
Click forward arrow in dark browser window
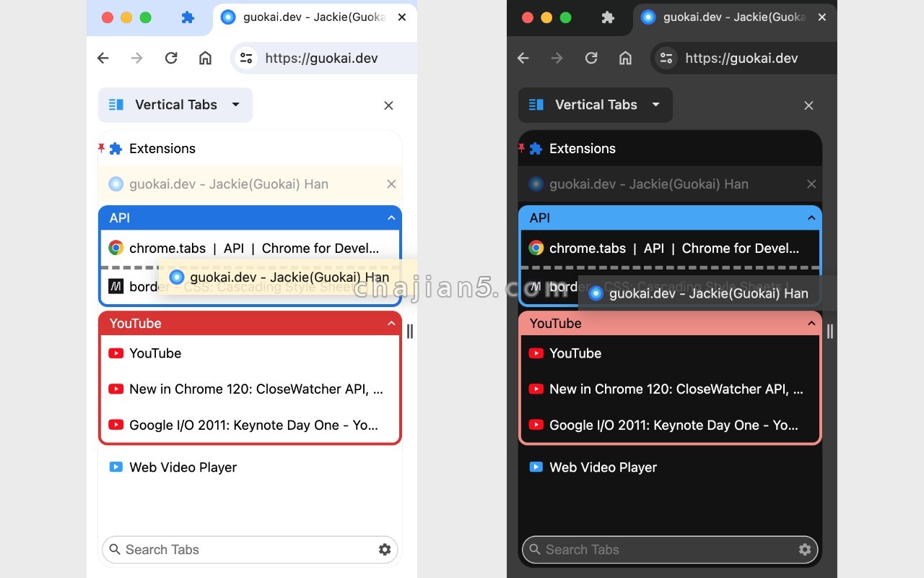point(557,59)
